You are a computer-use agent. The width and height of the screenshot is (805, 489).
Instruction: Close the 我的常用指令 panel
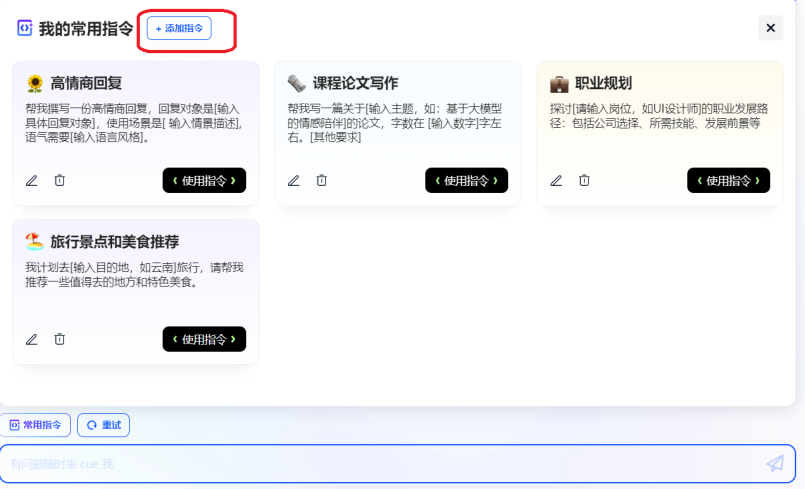[x=770, y=28]
